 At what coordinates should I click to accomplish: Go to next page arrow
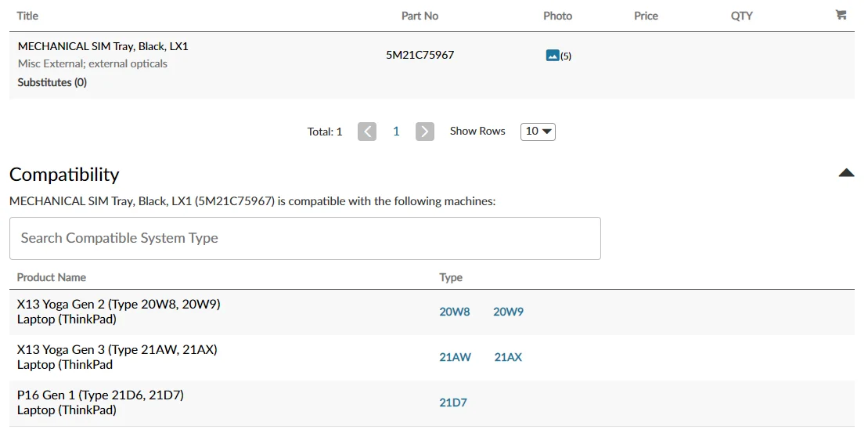(x=425, y=132)
